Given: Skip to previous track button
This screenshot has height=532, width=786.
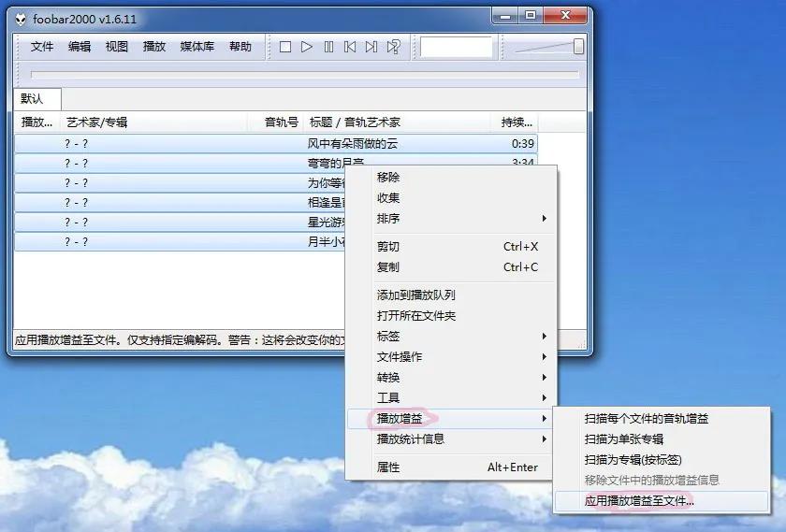Looking at the screenshot, I should point(350,47).
